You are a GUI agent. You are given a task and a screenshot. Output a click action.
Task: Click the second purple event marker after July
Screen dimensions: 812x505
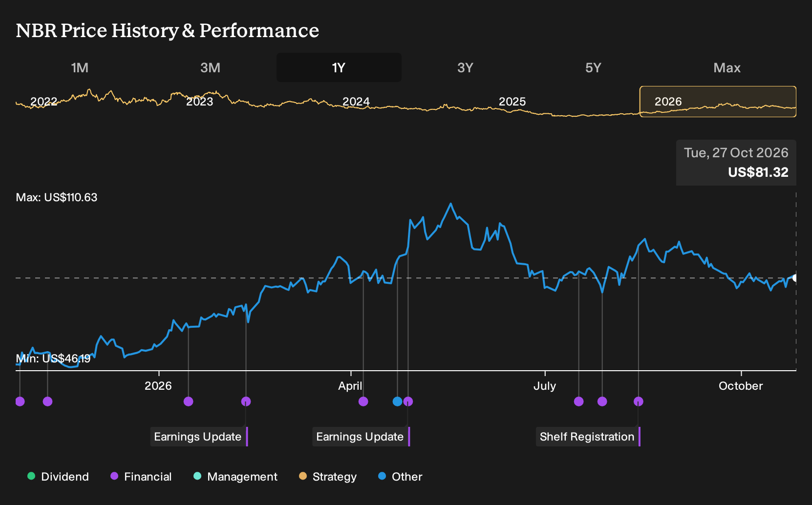(x=602, y=401)
